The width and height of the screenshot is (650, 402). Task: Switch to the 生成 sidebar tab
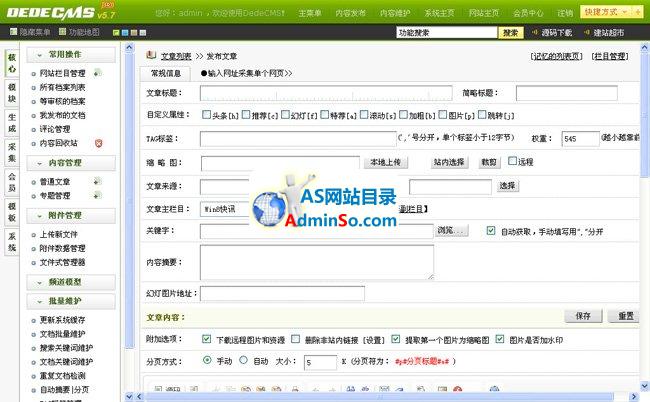(x=12, y=123)
